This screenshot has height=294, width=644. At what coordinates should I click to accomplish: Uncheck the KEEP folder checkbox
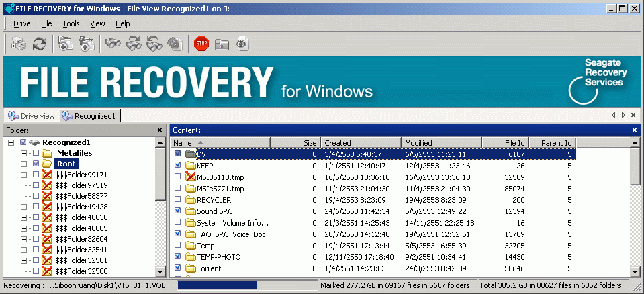coord(177,166)
